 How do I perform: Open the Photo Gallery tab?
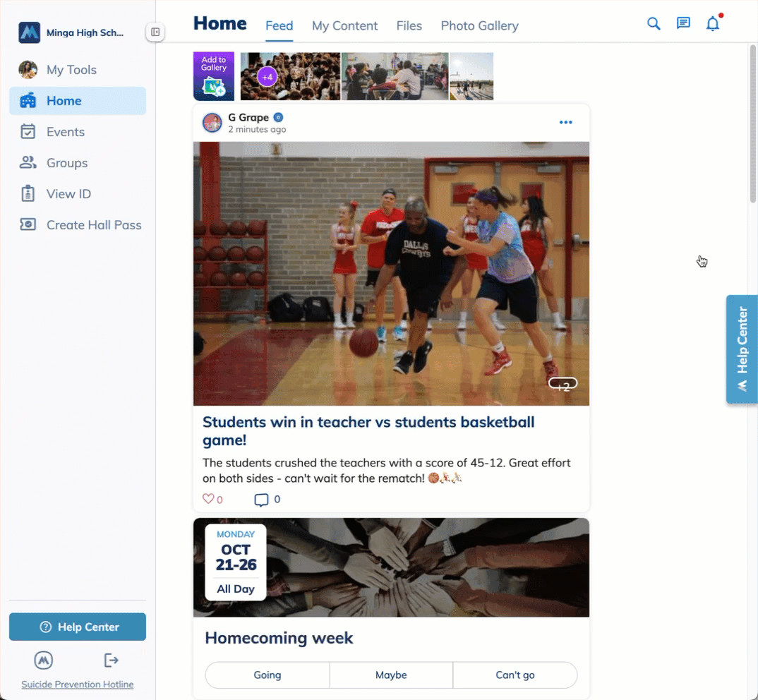tap(479, 25)
